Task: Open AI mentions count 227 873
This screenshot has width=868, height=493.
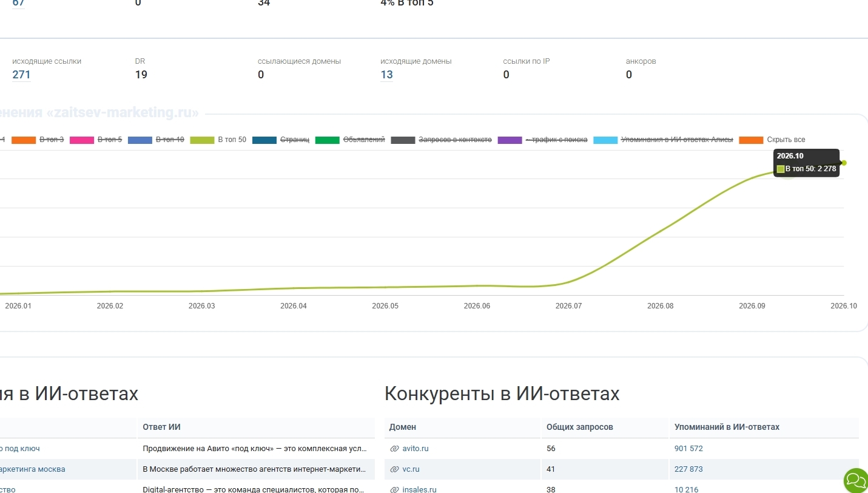Action: tap(688, 469)
